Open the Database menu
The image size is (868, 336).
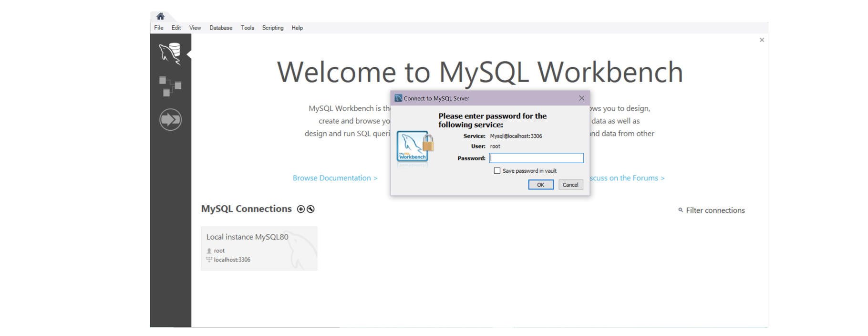[221, 28]
